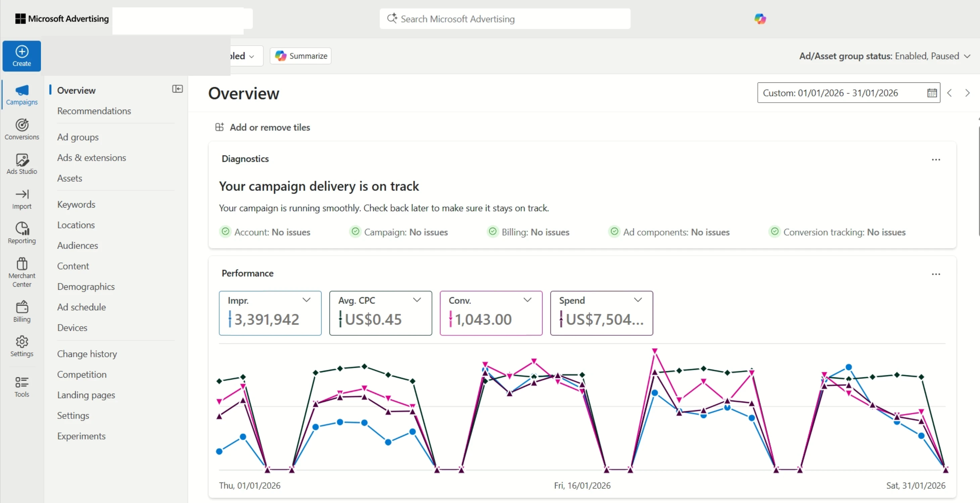Screen dimensions: 980x503
Task: Open the date range calendar picker
Action: point(932,93)
